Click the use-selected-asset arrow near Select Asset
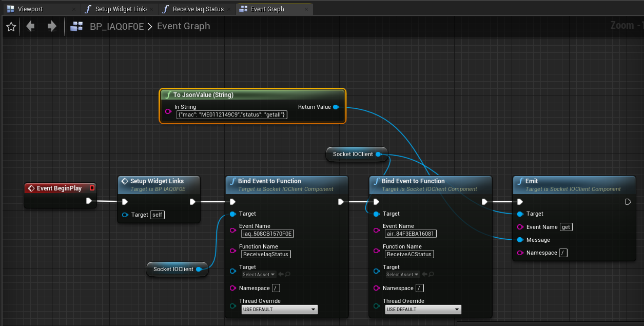The image size is (644, 326). [x=281, y=274]
